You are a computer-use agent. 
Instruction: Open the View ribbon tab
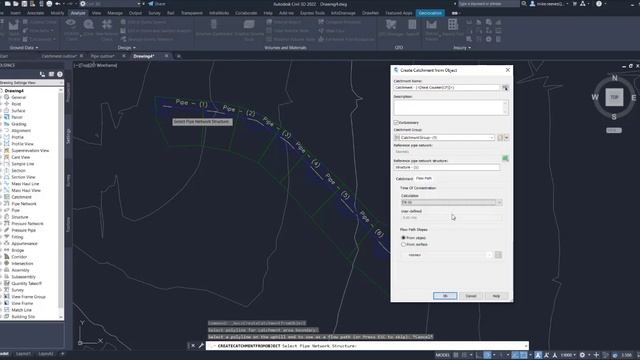pos(96,13)
